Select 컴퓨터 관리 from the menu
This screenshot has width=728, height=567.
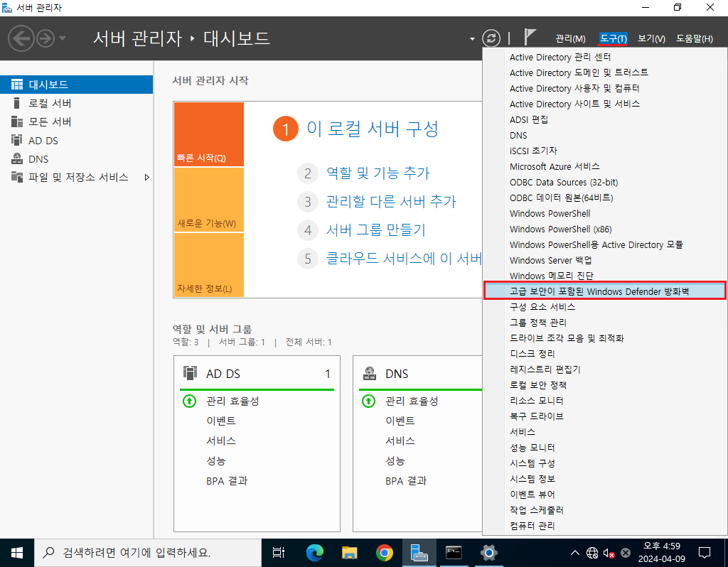(604, 526)
